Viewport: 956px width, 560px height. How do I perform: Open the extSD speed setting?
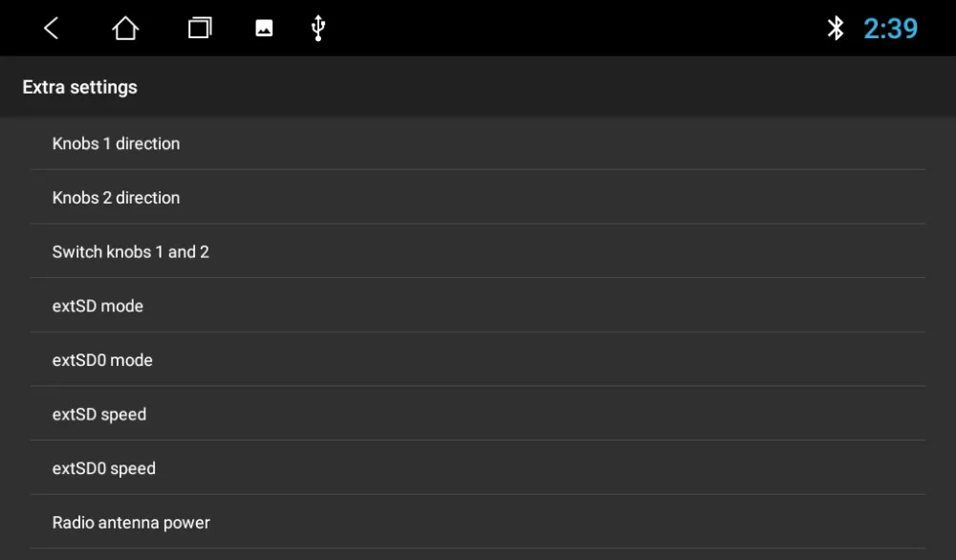478,415
